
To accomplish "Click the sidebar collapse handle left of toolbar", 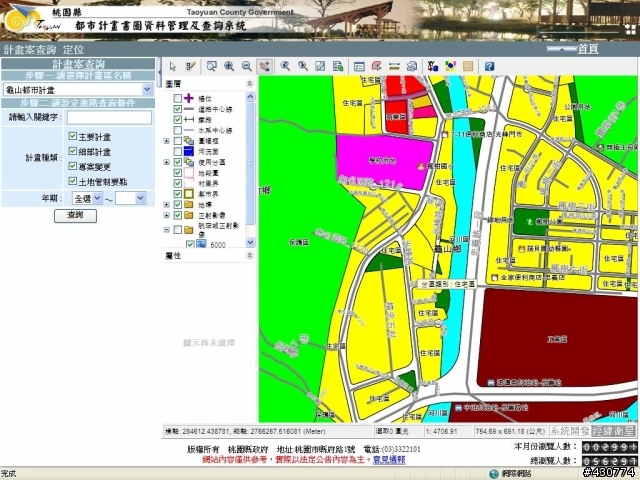I will click(159, 72).
